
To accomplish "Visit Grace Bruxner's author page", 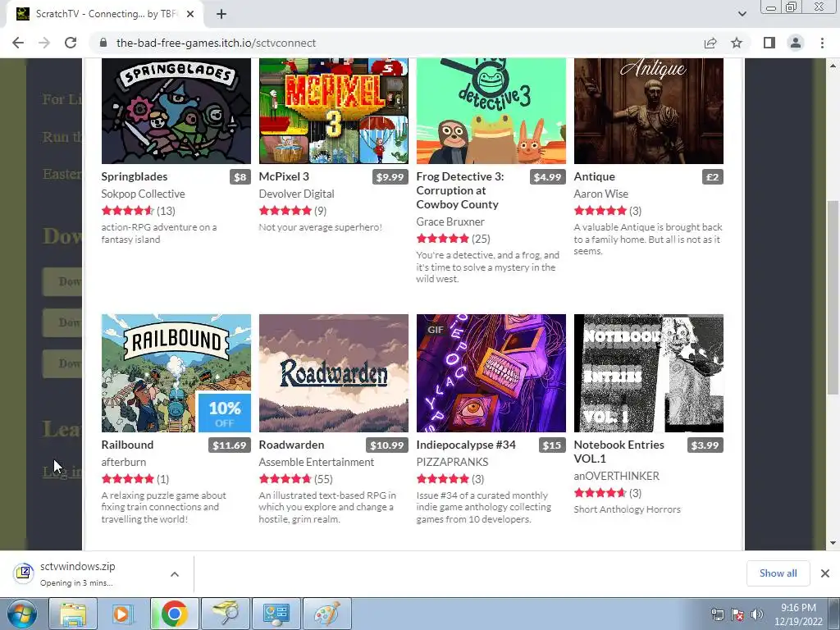I will (450, 221).
